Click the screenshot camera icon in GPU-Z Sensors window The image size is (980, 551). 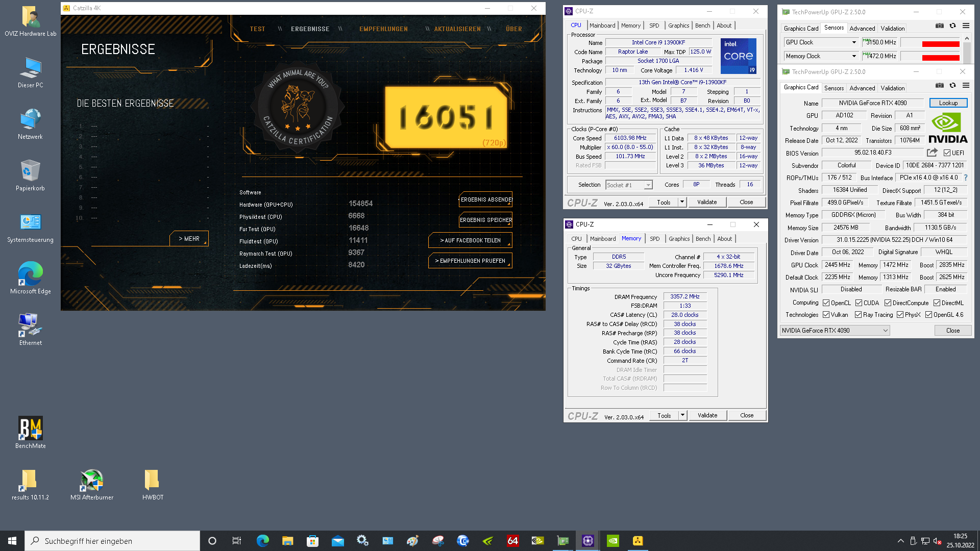pyautogui.click(x=940, y=26)
